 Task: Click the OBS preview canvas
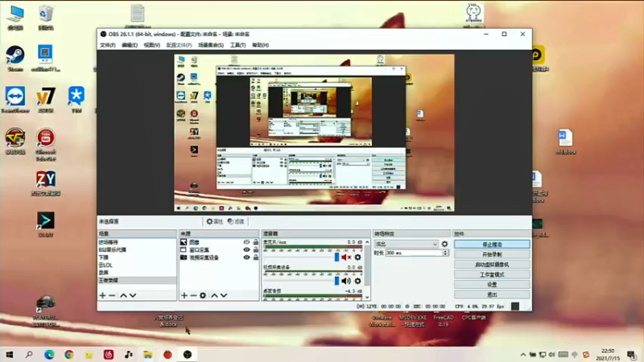(314, 133)
